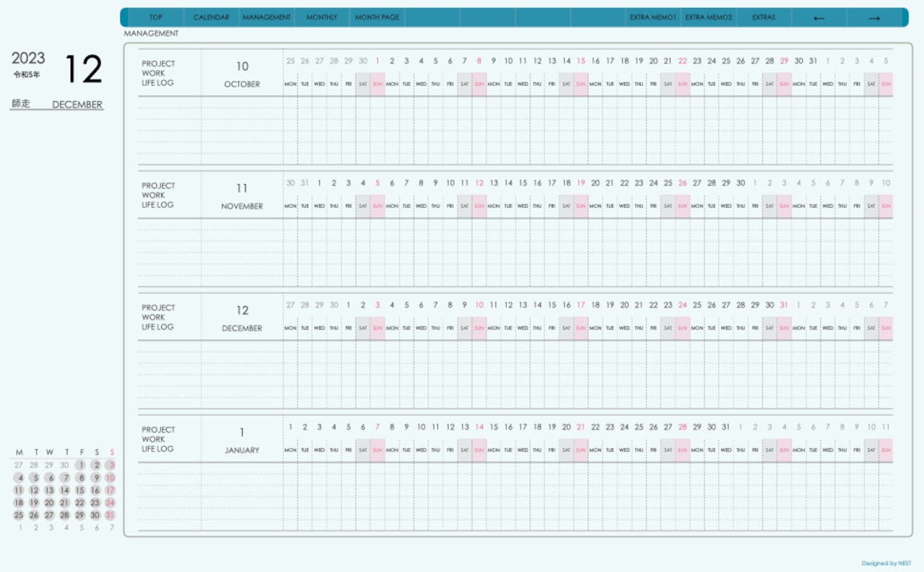Open the MANAGEMENT tab
Image resolution: width=924 pixels, height=572 pixels.
point(266,17)
